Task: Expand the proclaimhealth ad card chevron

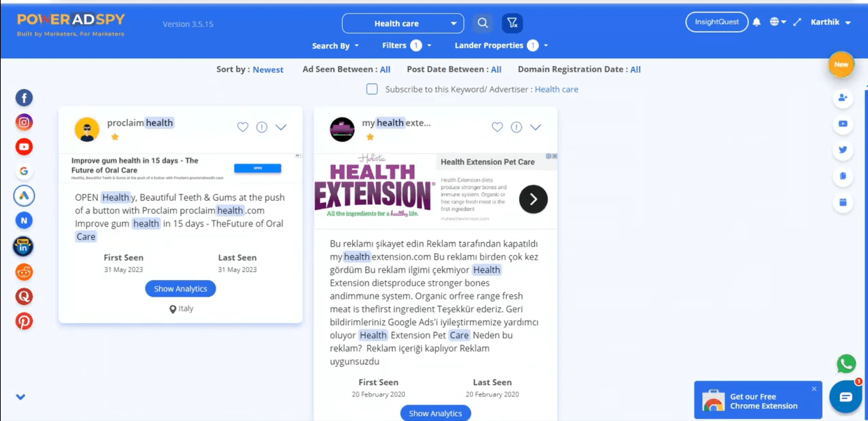Action: [281, 127]
